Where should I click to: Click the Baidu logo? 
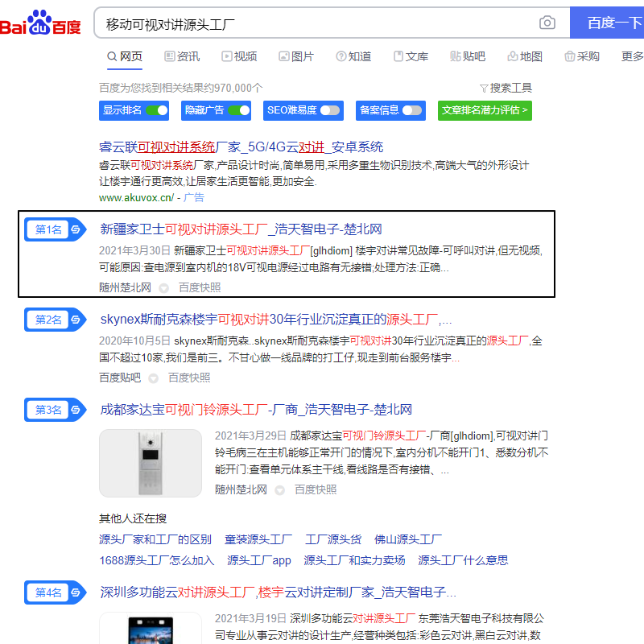click(x=40, y=23)
